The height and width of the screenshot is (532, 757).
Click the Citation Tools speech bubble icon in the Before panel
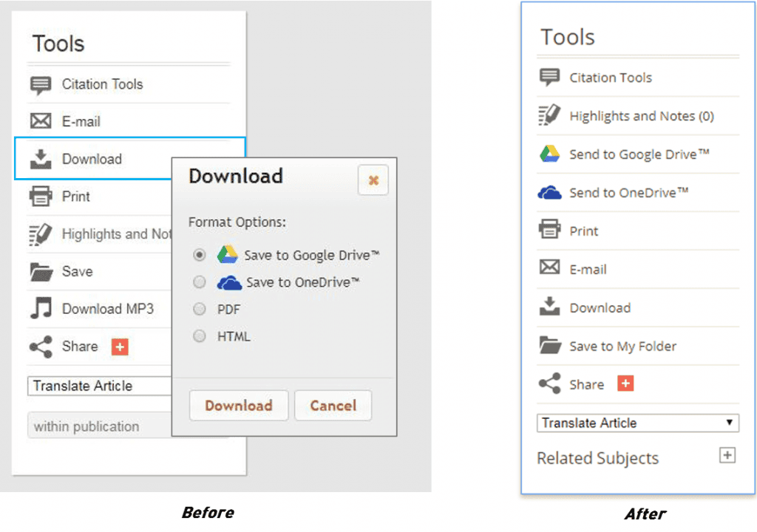click(41, 84)
